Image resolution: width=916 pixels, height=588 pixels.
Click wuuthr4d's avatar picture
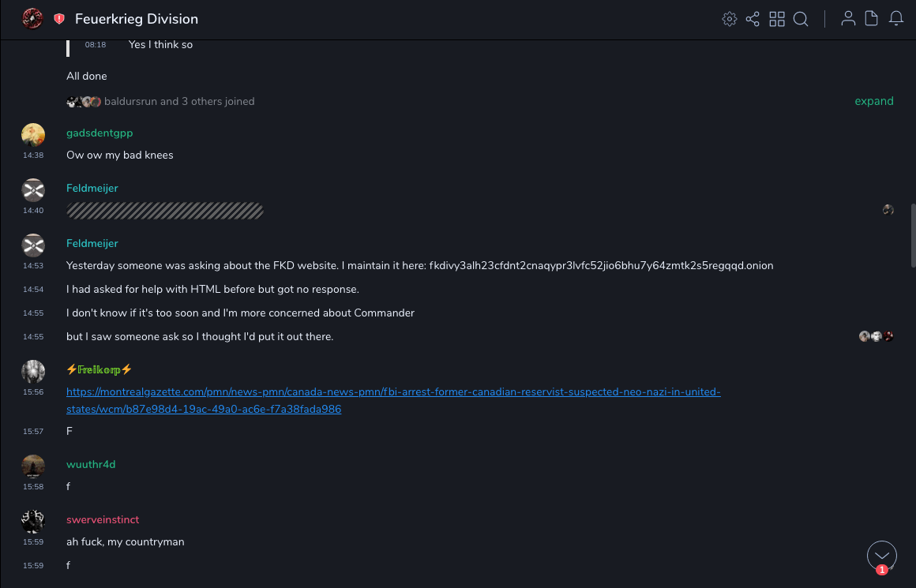pos(33,466)
